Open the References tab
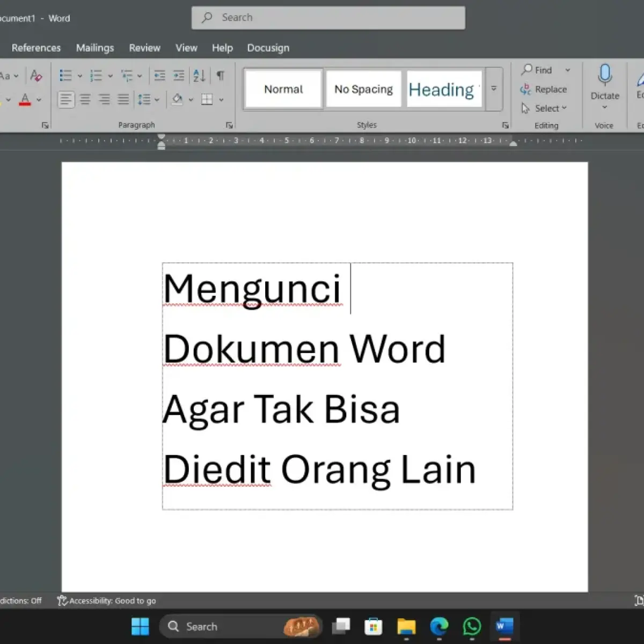The height and width of the screenshot is (644, 644). pyautogui.click(x=36, y=48)
